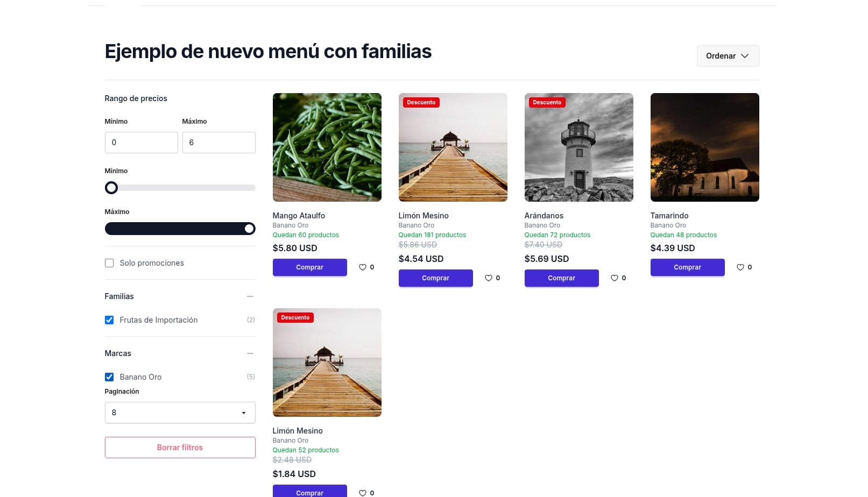Enable Solo promociones checkbox
The image size is (868, 497).
point(109,263)
